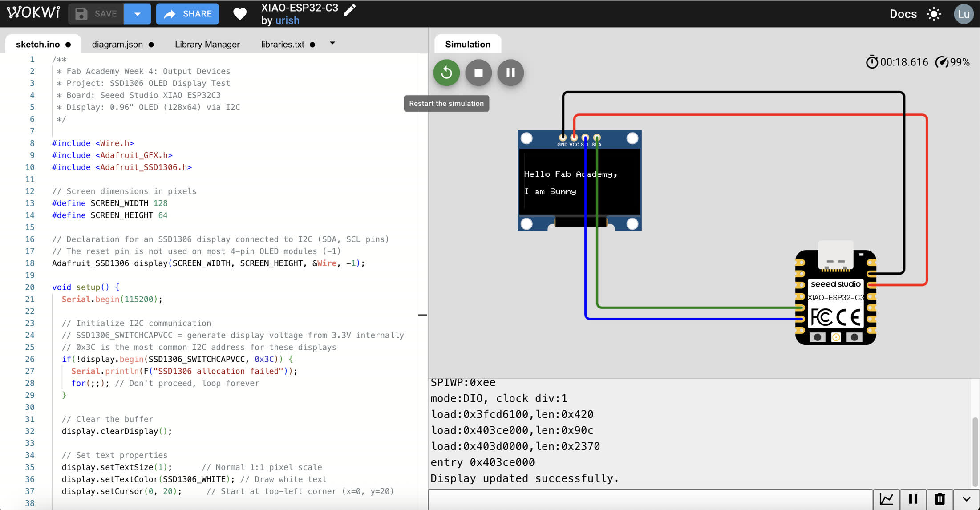Open the Lu user avatar menu
The height and width of the screenshot is (510, 980).
click(964, 14)
